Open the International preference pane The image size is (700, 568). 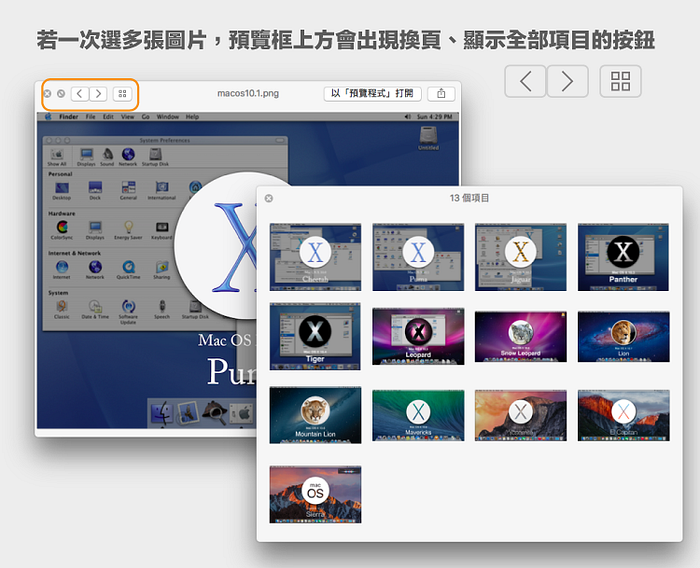162,191
